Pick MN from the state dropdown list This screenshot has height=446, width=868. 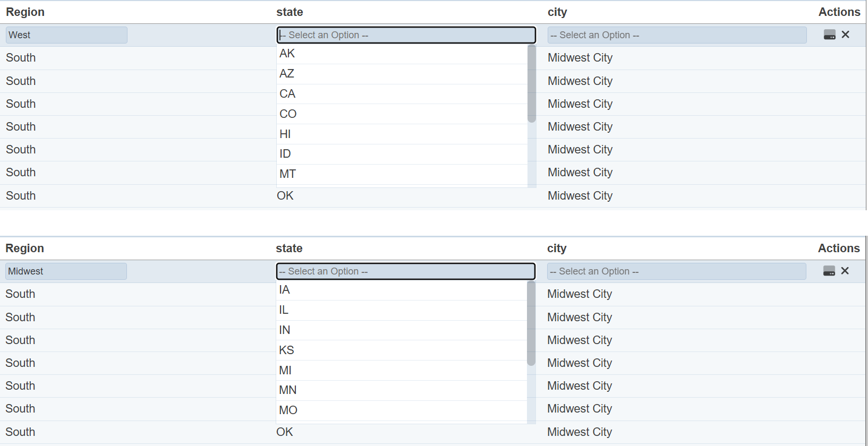pyautogui.click(x=287, y=390)
